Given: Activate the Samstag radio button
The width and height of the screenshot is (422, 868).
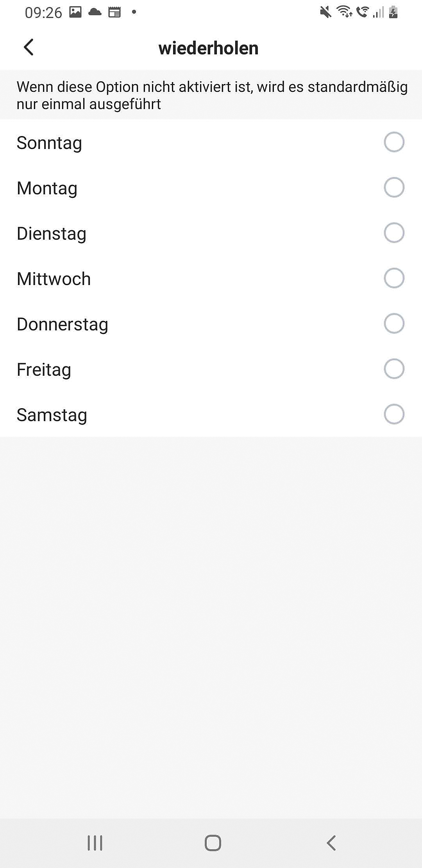Looking at the screenshot, I should pyautogui.click(x=394, y=414).
